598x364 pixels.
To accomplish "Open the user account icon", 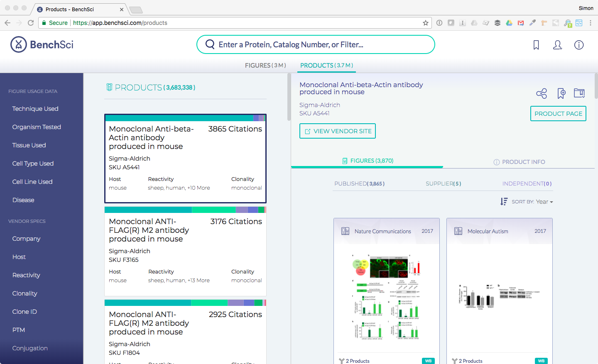I will [x=557, y=45].
